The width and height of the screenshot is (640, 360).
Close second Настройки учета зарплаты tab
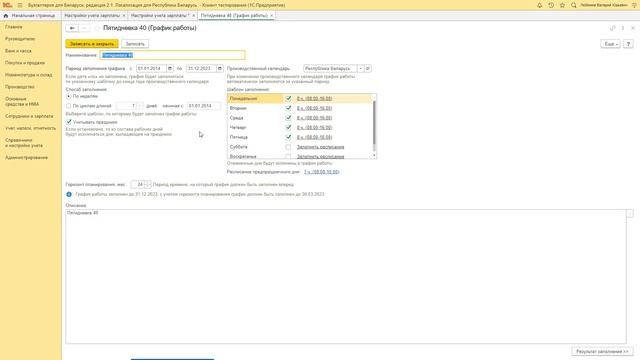(193, 16)
